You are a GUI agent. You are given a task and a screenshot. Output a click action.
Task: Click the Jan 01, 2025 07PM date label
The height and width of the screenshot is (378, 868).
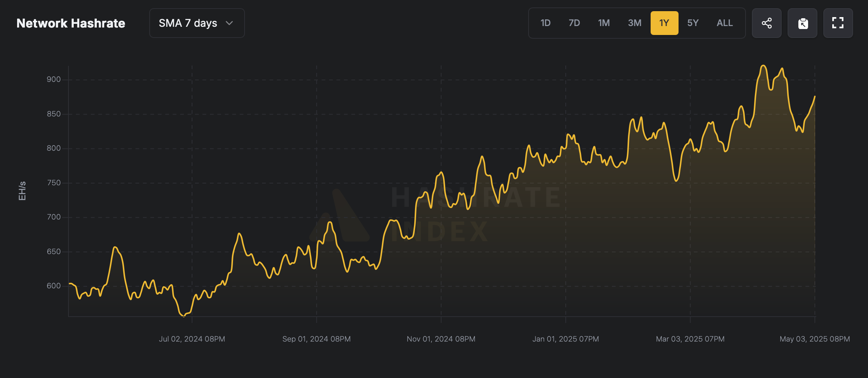tap(566, 339)
